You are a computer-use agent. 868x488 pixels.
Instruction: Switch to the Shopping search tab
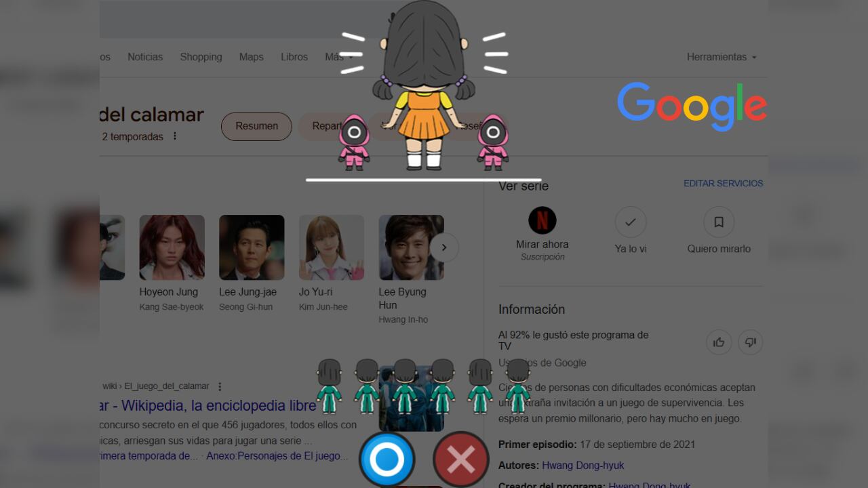(201, 57)
